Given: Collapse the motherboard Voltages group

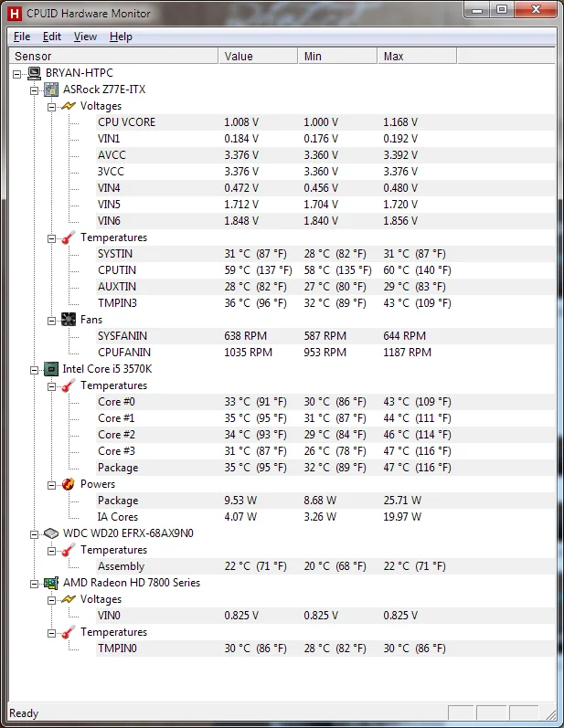Looking at the screenshot, I should 51,107.
